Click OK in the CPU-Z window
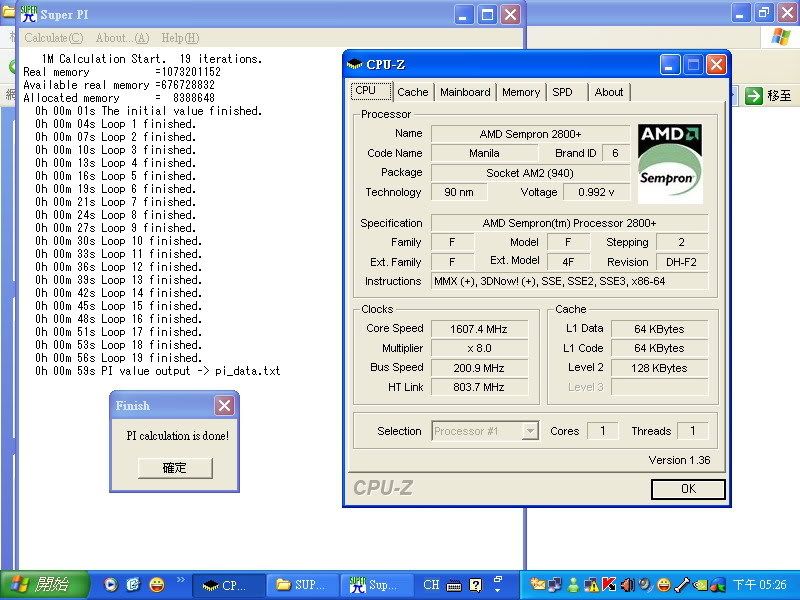 pos(688,489)
